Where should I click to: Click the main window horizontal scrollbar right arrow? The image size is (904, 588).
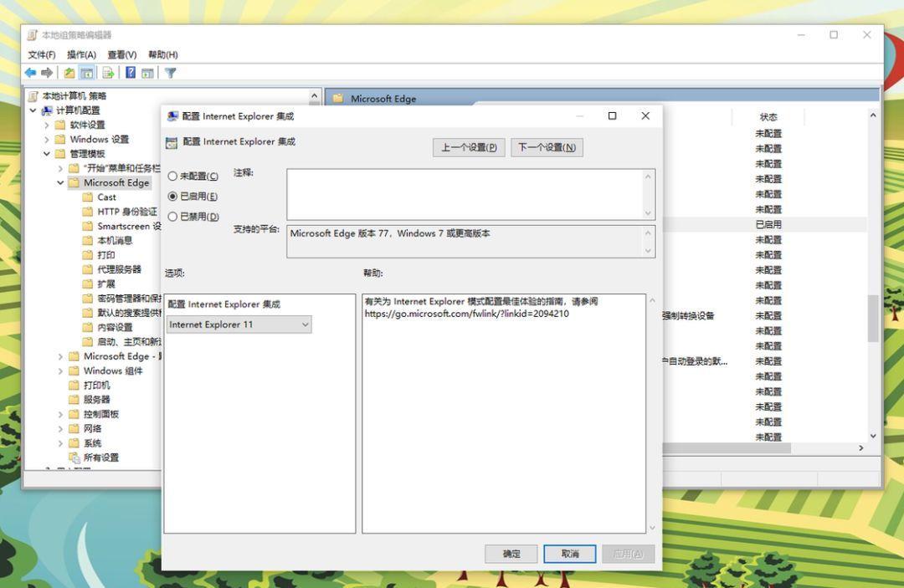point(861,448)
